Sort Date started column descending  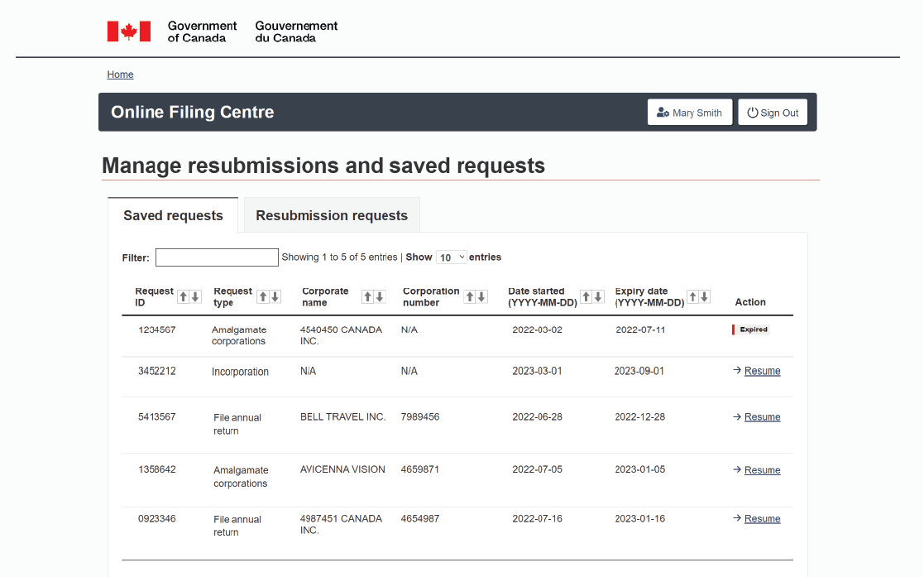[598, 296]
